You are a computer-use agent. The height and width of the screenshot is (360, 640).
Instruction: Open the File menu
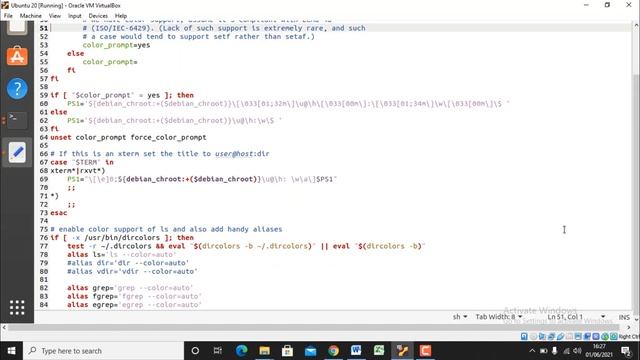click(x=8, y=16)
